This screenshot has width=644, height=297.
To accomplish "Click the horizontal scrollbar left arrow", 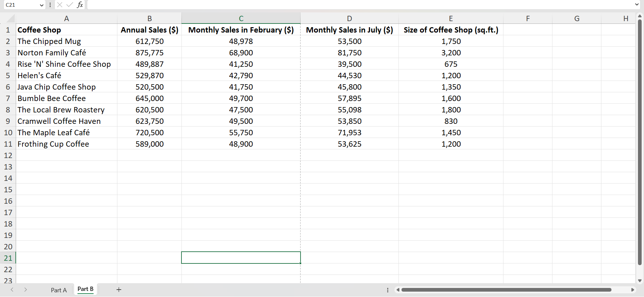I will point(398,290).
